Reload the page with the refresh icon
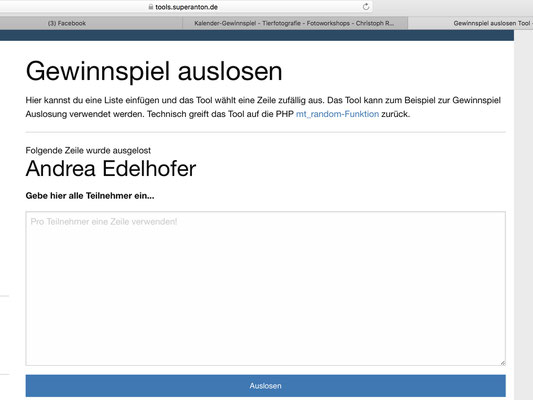The width and height of the screenshot is (533, 400). click(366, 6)
